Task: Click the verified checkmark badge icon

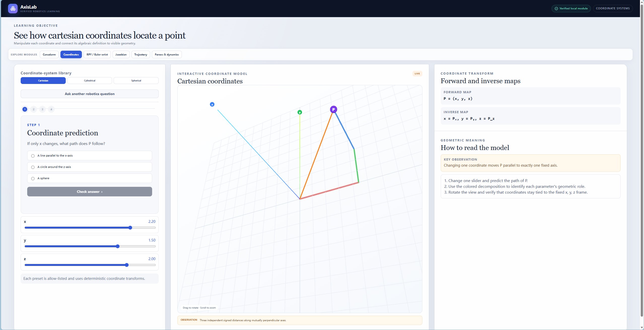Action: click(x=556, y=9)
